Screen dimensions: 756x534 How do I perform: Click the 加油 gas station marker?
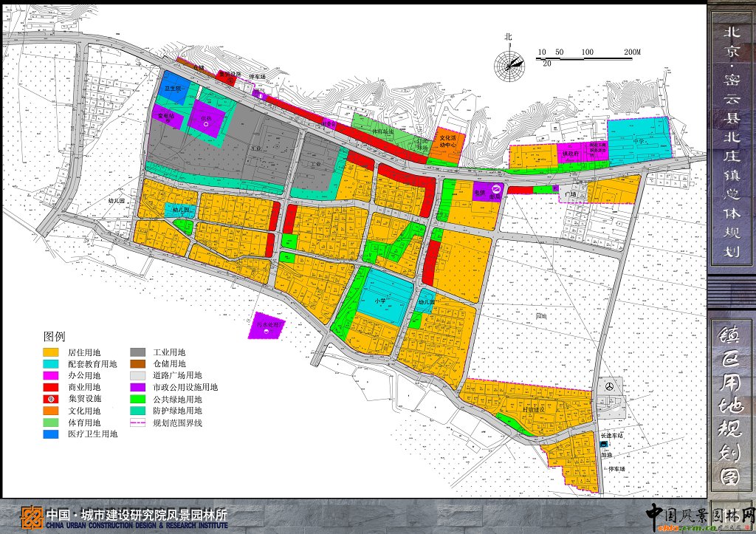tap(605, 445)
